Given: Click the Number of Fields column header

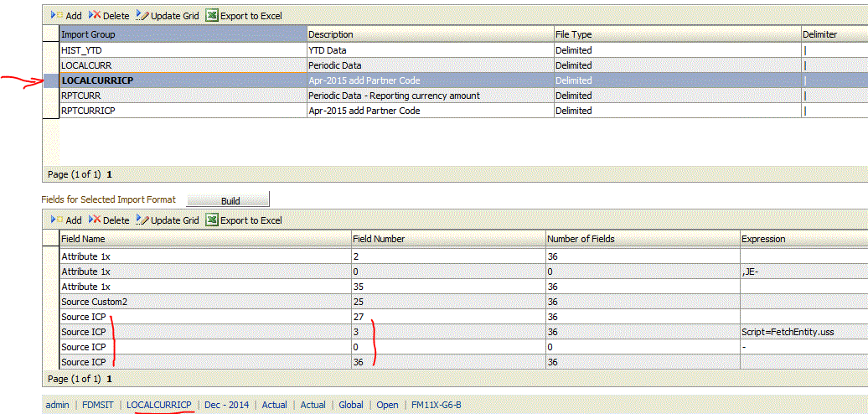Looking at the screenshot, I should (643, 239).
